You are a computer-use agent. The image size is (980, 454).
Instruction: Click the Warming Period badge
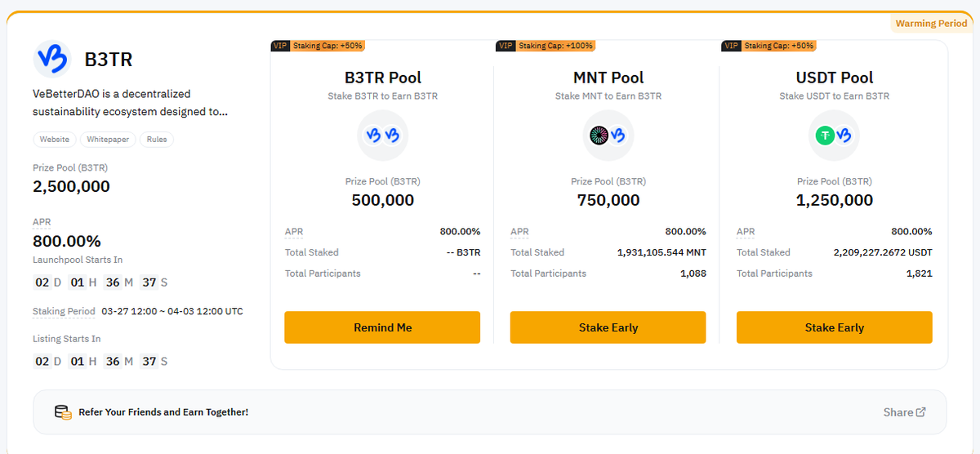click(931, 24)
